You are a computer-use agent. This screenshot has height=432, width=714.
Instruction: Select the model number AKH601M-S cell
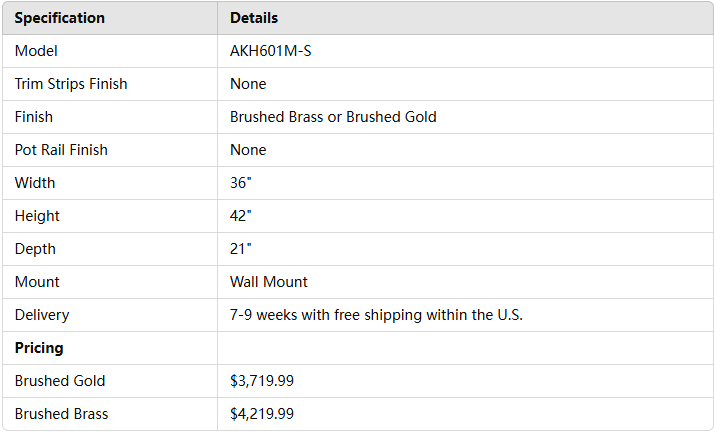270,51
